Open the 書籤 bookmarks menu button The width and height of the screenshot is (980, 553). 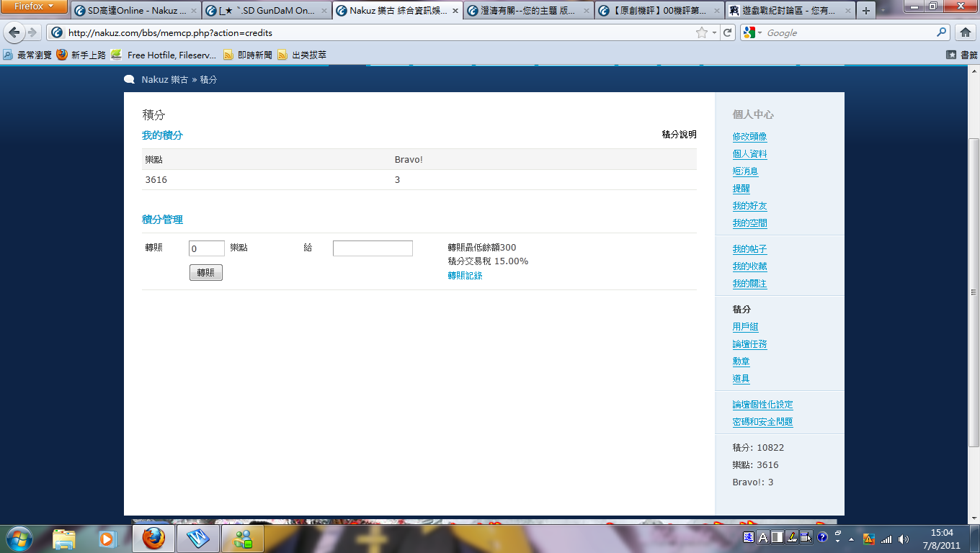click(x=962, y=55)
